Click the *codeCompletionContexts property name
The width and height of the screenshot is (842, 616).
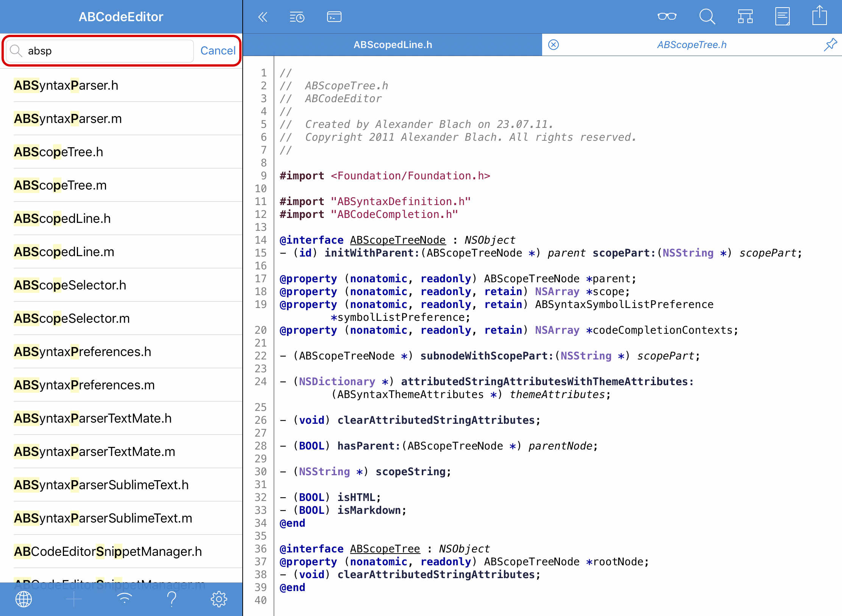(659, 330)
